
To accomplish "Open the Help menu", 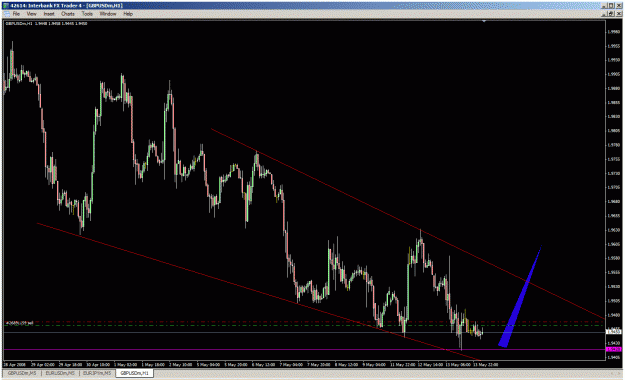I will (x=128, y=14).
